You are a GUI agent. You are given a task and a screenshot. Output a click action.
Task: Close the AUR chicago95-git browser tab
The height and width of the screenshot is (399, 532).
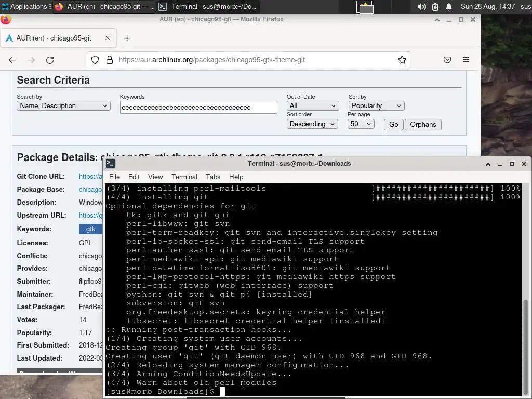pos(107,38)
